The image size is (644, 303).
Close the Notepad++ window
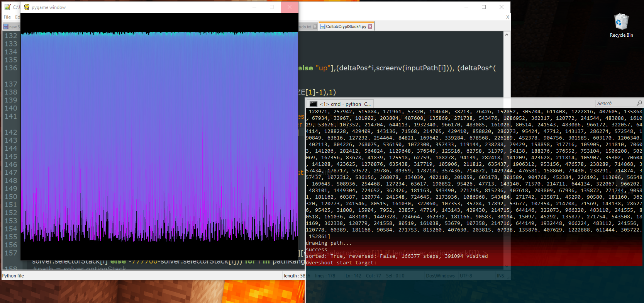502,7
